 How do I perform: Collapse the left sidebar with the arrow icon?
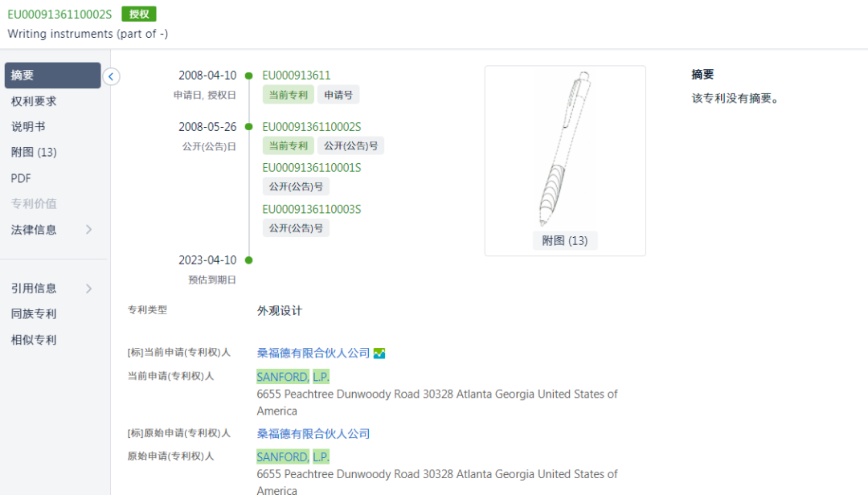(112, 76)
